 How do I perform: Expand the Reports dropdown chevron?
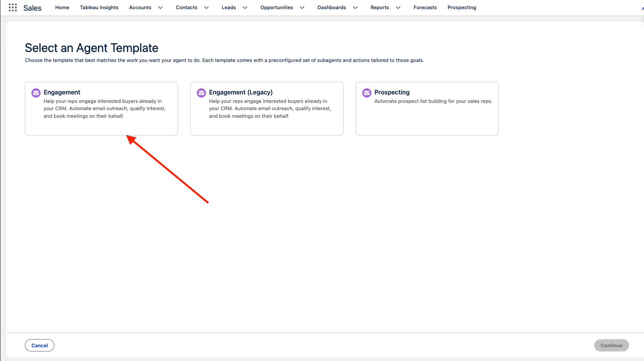point(398,8)
